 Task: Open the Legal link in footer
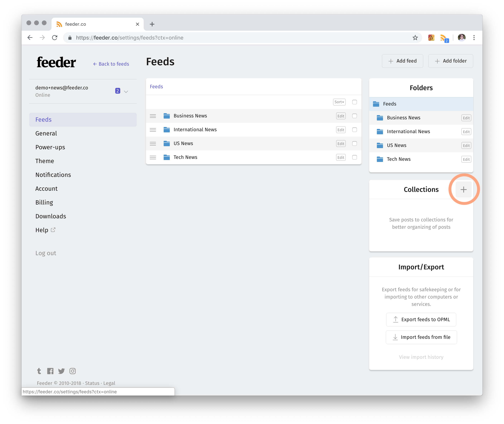[x=109, y=383]
